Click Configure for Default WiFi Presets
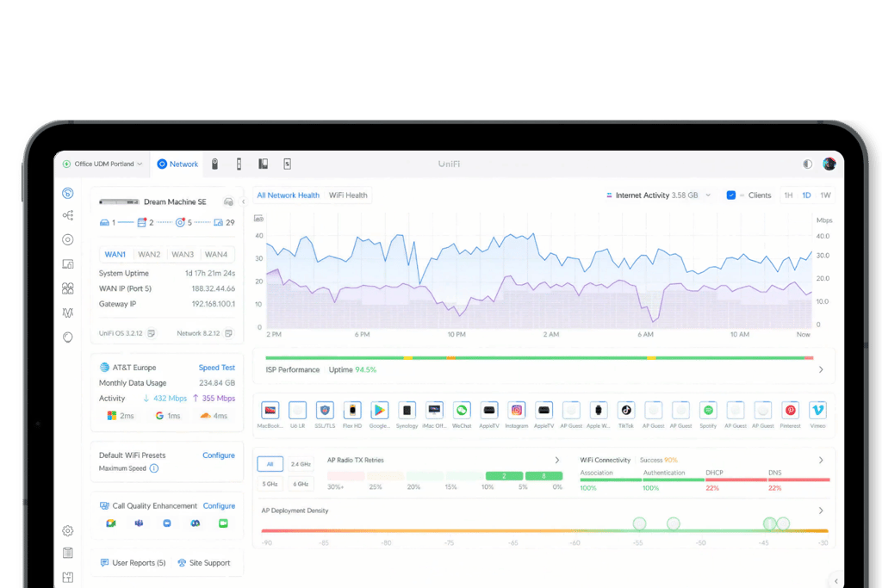Screen dimensions: 882x588 pyautogui.click(x=219, y=455)
